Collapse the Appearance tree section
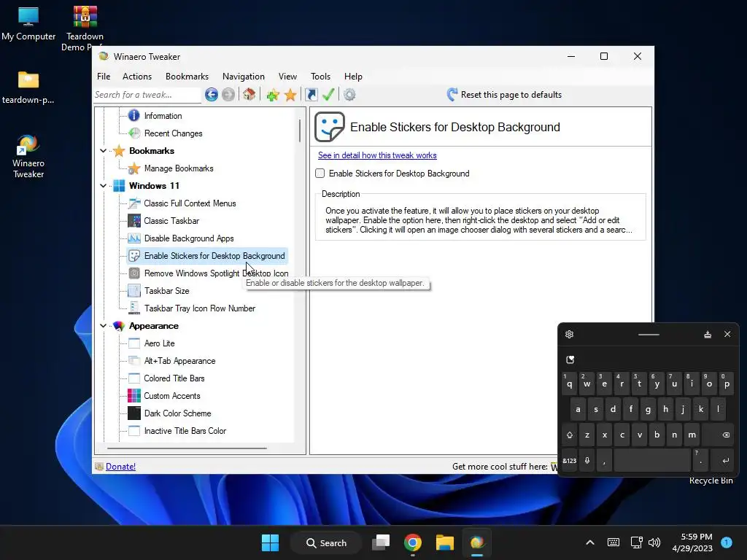 pos(104,326)
